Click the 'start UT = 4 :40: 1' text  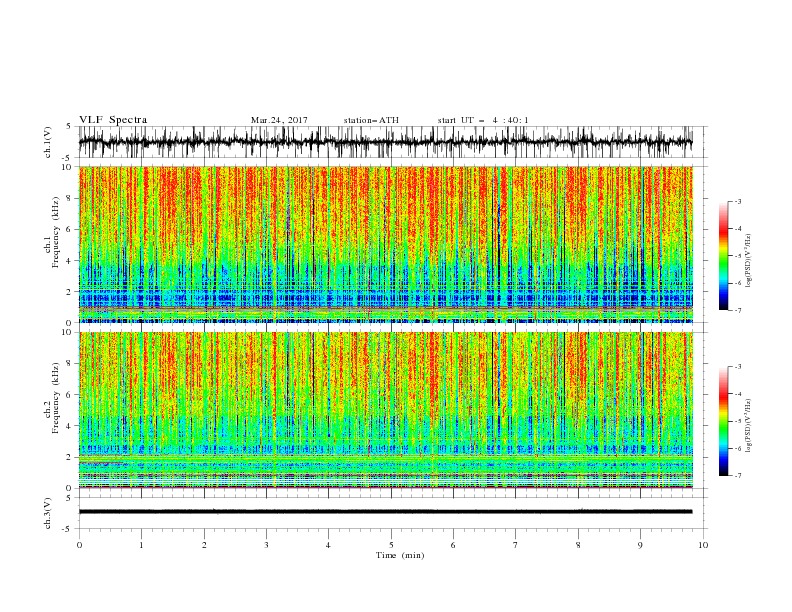click(x=483, y=120)
